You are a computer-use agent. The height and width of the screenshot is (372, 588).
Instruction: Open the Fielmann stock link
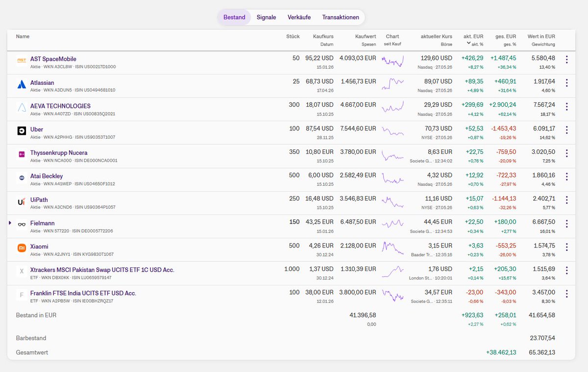[x=42, y=223]
